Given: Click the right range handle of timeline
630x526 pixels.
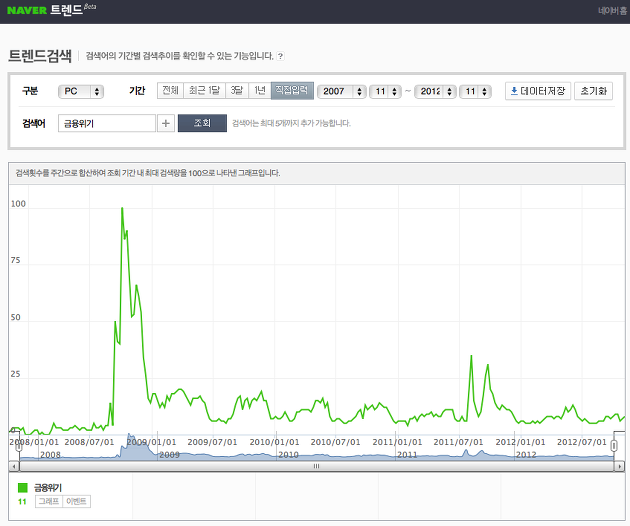Looking at the screenshot, I should tap(614, 445).
